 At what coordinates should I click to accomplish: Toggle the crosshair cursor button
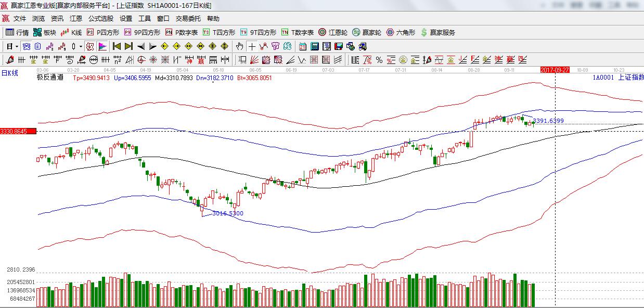click(x=252, y=46)
